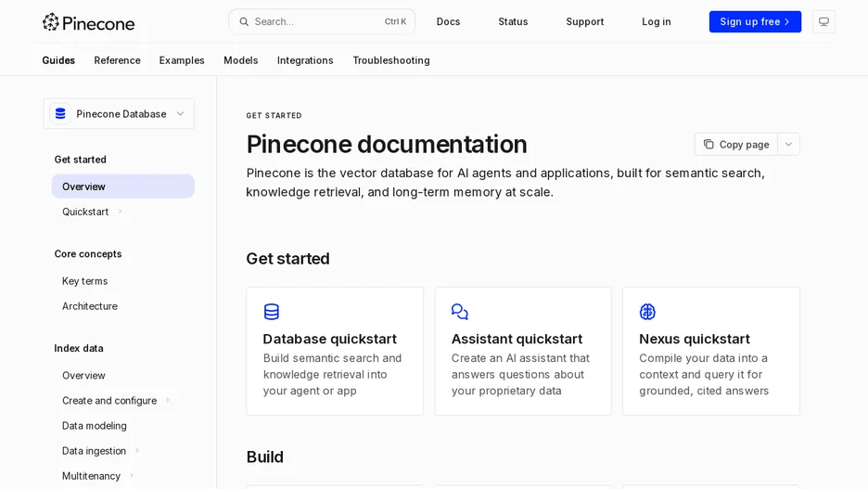
Task: Open Architecture in the sidebar
Action: (x=90, y=306)
